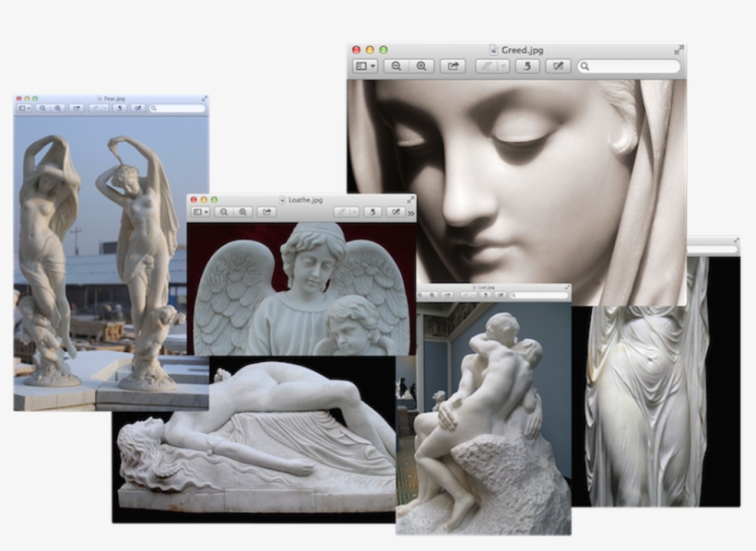Open highlight options dropdown in Fear.jpg window
Viewport: 756px width, 551px height.
tap(105, 108)
